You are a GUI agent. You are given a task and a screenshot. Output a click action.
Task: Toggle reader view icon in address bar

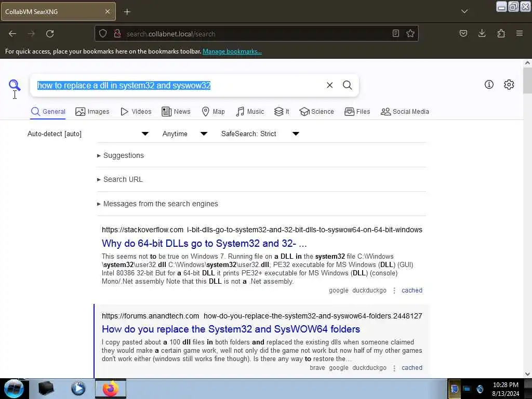[x=395, y=34]
